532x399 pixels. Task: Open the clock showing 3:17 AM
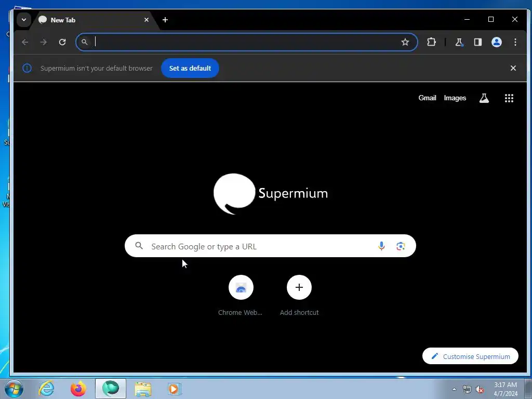pos(506,389)
